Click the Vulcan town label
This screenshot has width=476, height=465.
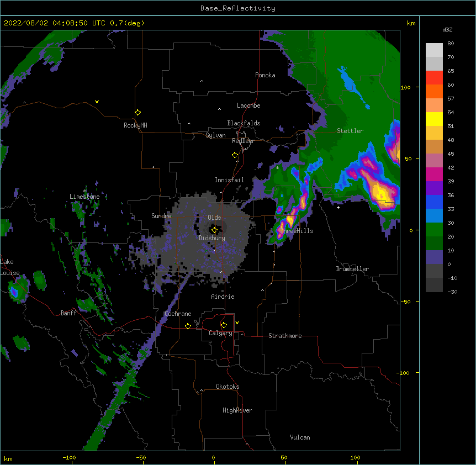point(300,437)
